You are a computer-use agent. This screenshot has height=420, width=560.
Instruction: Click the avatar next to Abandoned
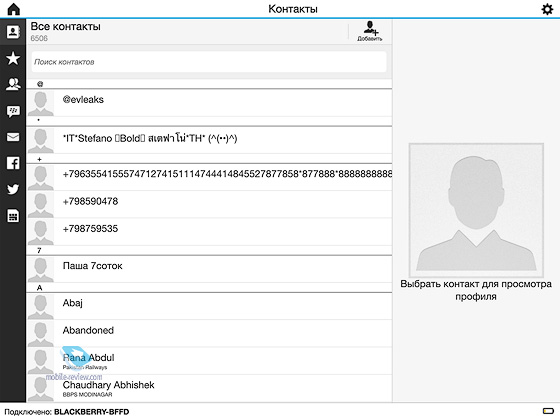pyautogui.click(x=41, y=334)
